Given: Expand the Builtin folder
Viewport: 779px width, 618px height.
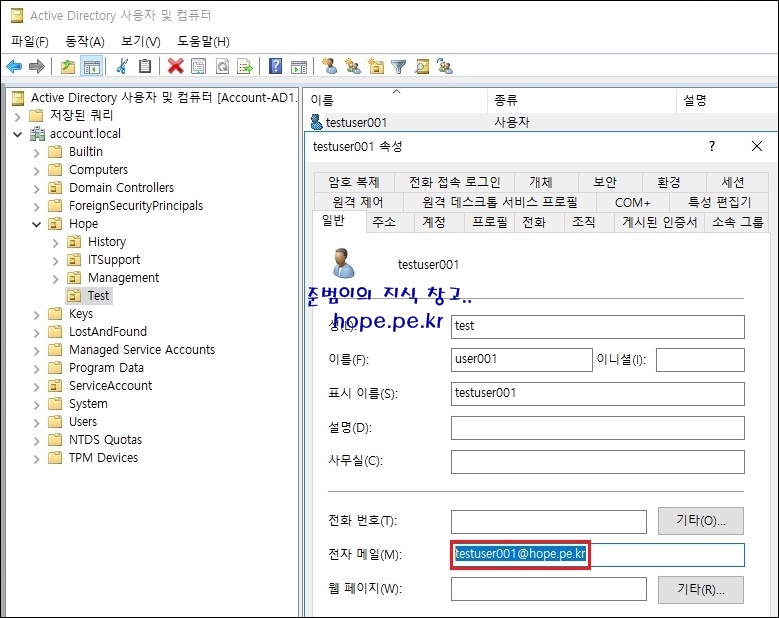Looking at the screenshot, I should click(36, 153).
